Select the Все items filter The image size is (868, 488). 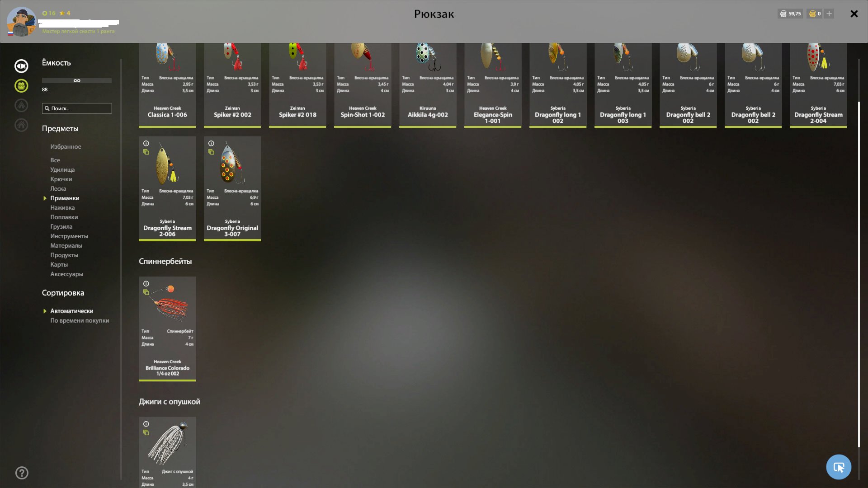coord(55,160)
